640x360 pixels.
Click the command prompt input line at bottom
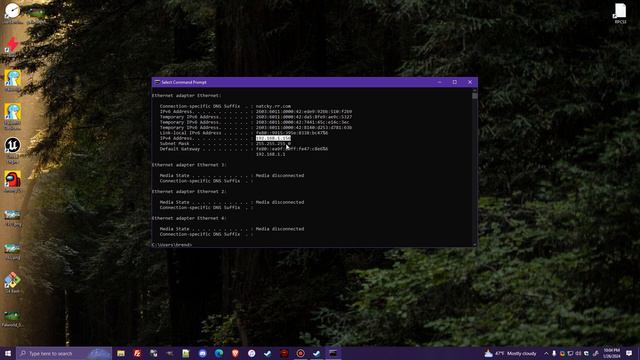point(172,245)
